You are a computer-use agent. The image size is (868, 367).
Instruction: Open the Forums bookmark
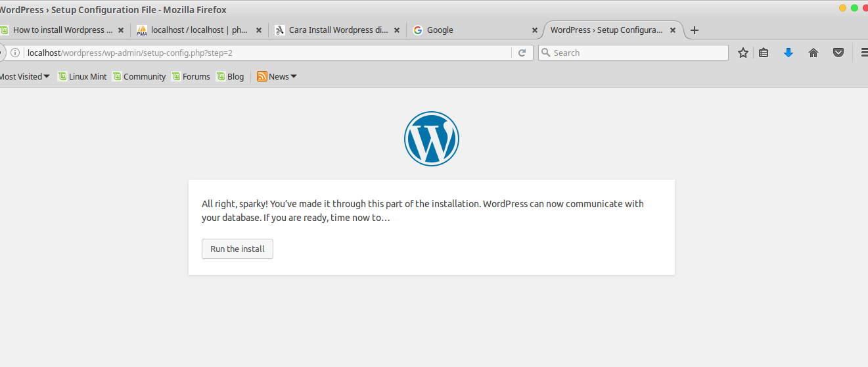pos(191,76)
